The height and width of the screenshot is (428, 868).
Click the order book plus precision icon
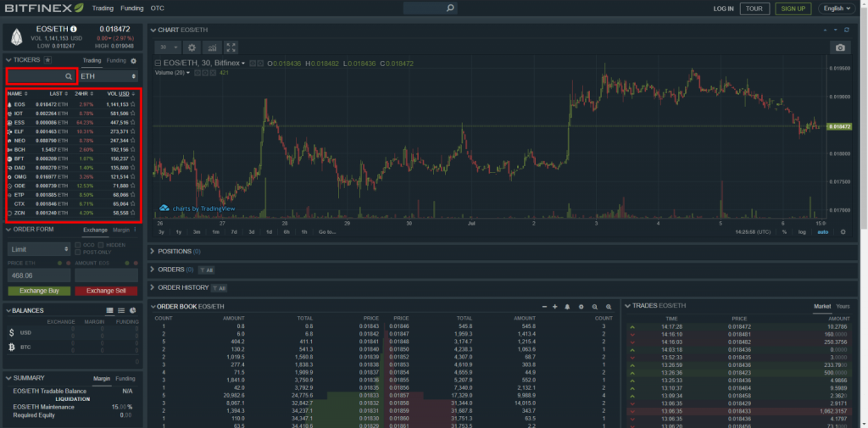pos(554,306)
